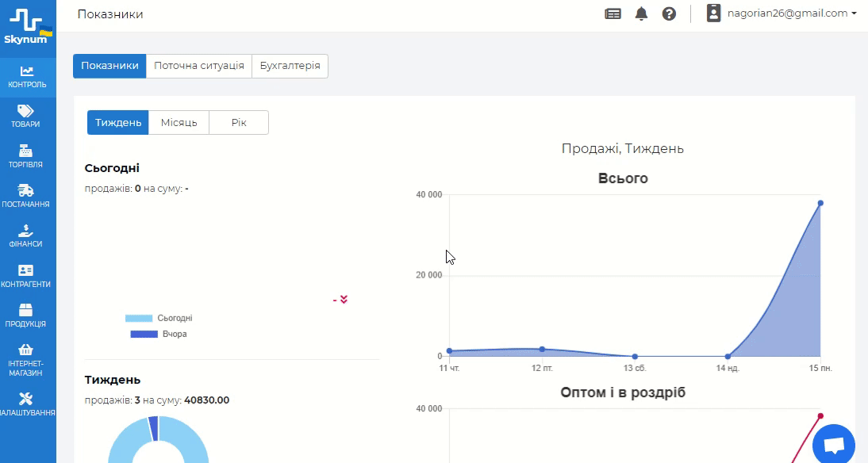Viewport: 868px width, 463px height.
Task: Open the Контрагенти sidebar section
Action: [x=25, y=276]
